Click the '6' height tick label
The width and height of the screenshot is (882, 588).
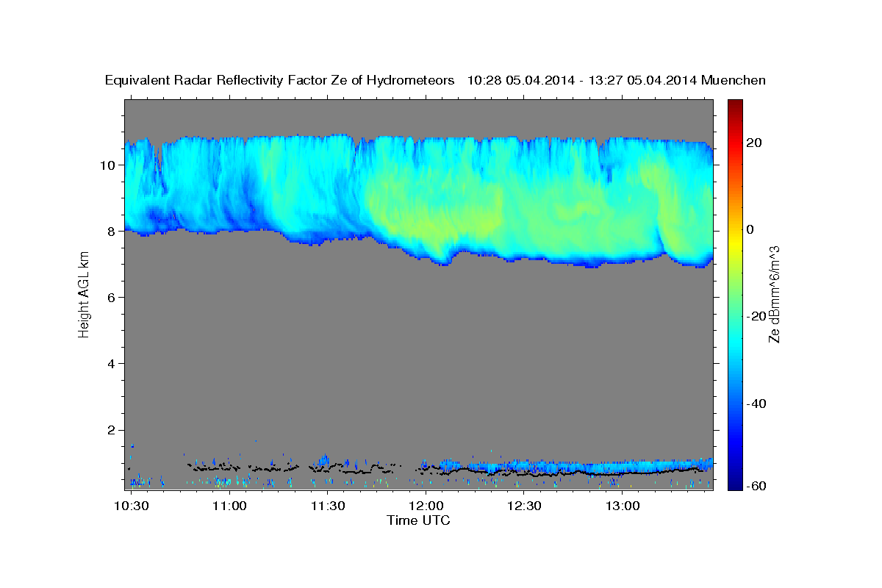[113, 297]
